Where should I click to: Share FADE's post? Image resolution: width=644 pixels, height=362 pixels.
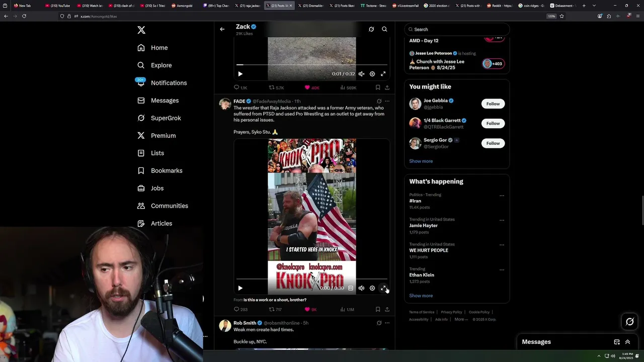coord(387,309)
